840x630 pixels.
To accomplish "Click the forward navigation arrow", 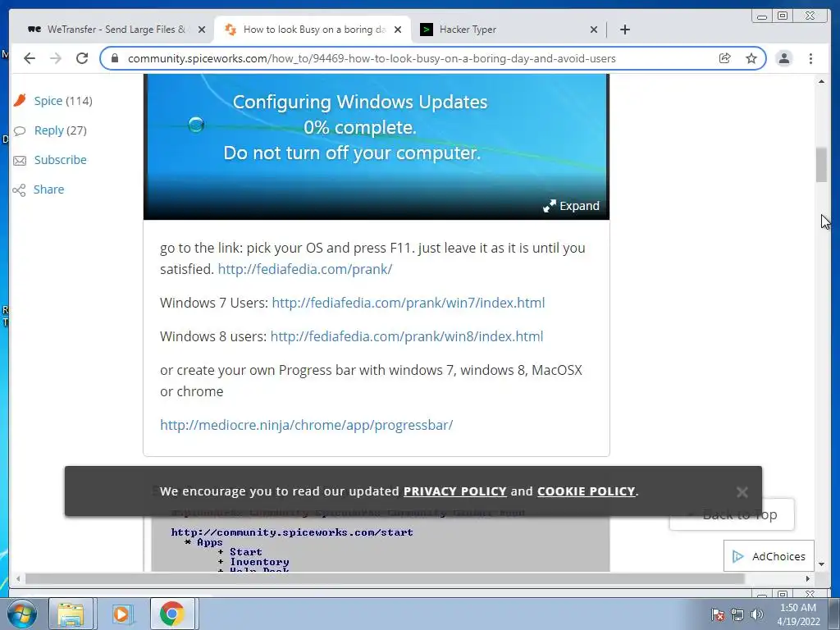I will click(56, 58).
